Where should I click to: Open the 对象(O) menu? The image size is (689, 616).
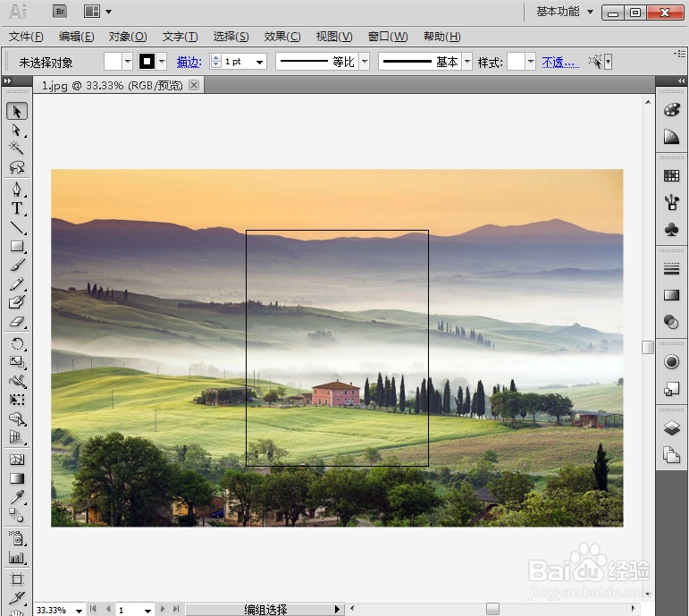tap(128, 37)
